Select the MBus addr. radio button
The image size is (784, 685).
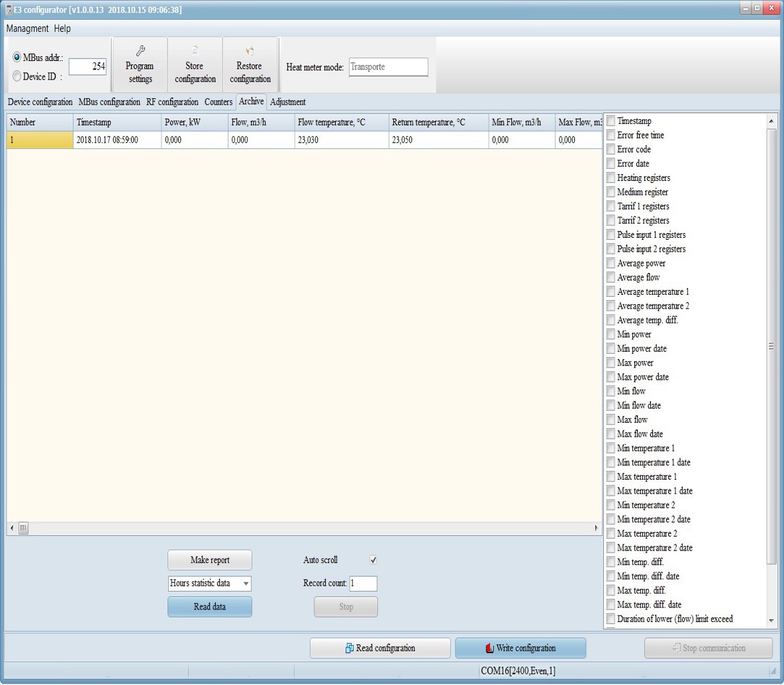pos(17,58)
